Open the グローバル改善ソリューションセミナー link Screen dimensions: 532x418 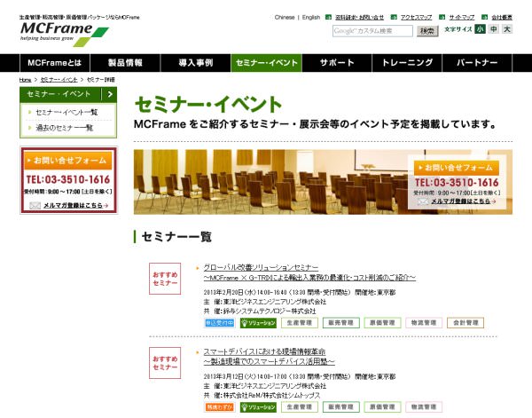pyautogui.click(x=261, y=268)
